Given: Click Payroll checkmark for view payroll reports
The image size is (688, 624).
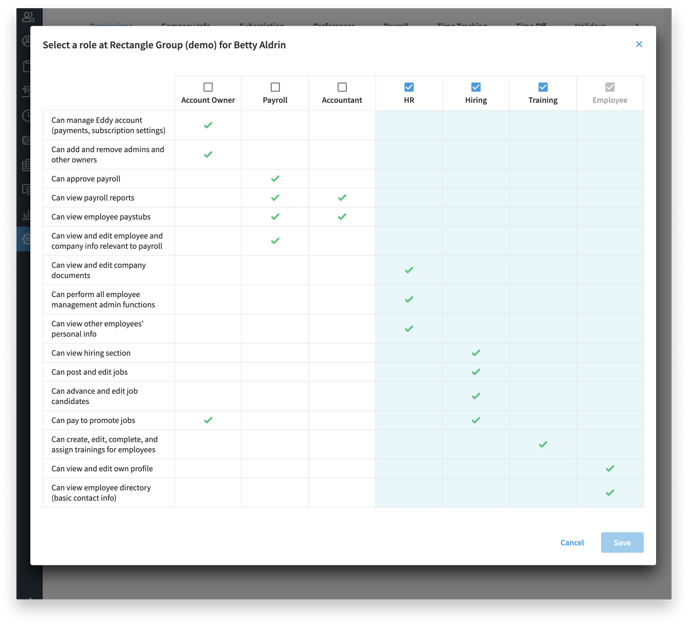Looking at the screenshot, I should click(x=275, y=197).
